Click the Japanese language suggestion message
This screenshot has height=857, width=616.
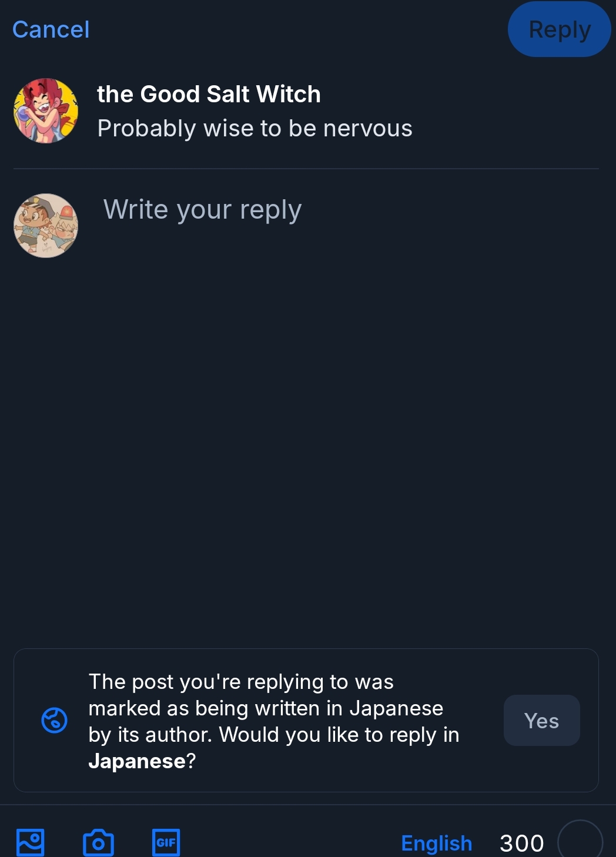273,708
